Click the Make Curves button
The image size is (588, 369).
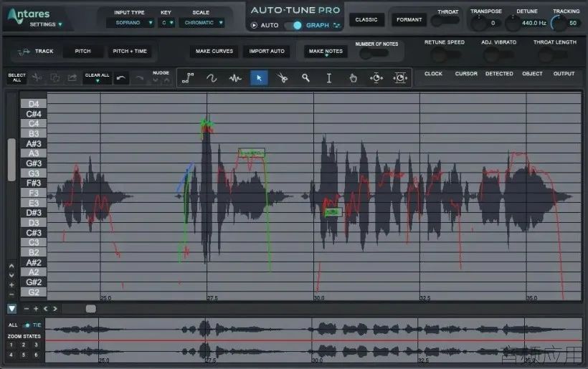tap(214, 52)
